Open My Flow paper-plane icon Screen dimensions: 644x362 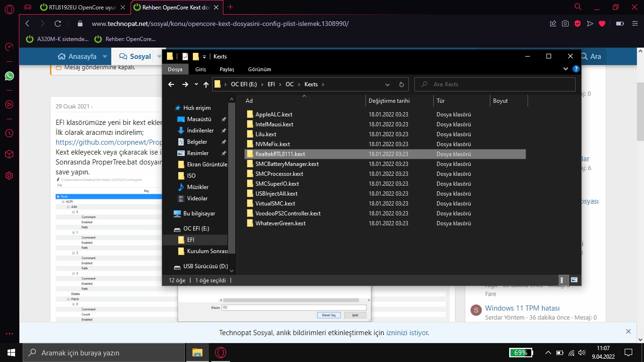tap(590, 24)
